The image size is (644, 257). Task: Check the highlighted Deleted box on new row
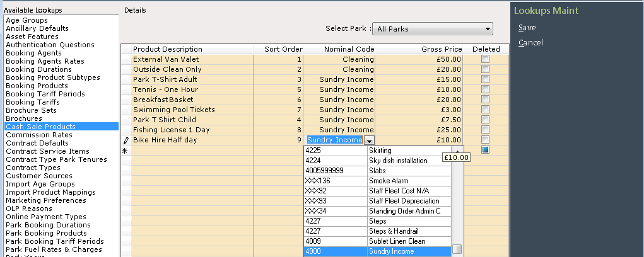tap(486, 150)
